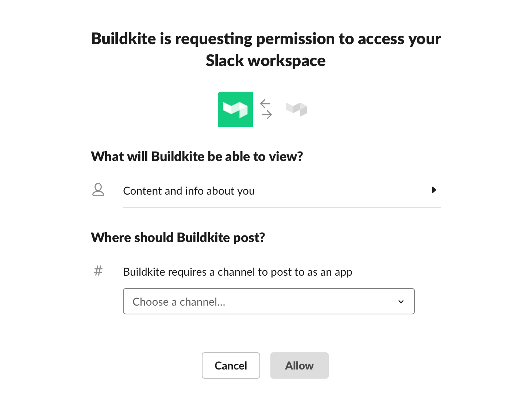Click the page title about Slack workspace access
Image resolution: width=532 pixels, height=402 pixels.
[x=266, y=49]
